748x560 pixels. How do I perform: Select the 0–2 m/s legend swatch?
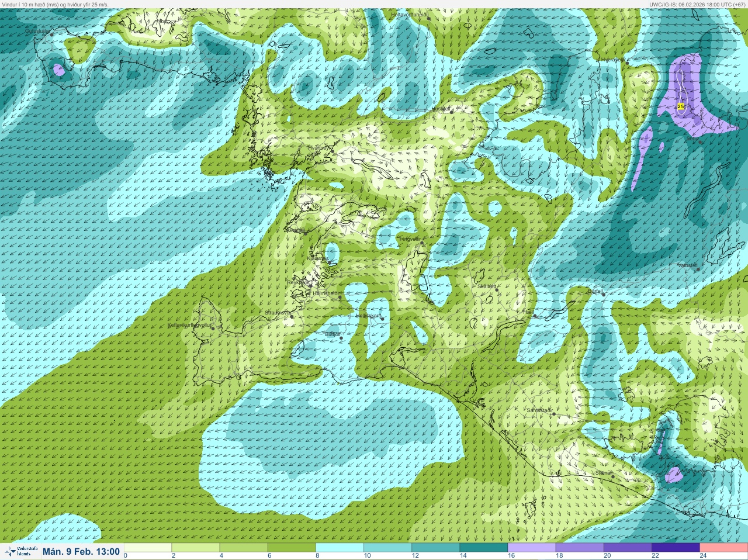click(148, 548)
